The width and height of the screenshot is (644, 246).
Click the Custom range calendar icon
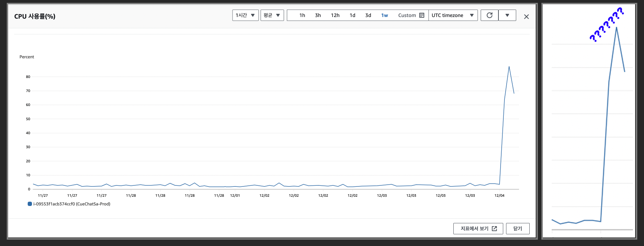[422, 15]
